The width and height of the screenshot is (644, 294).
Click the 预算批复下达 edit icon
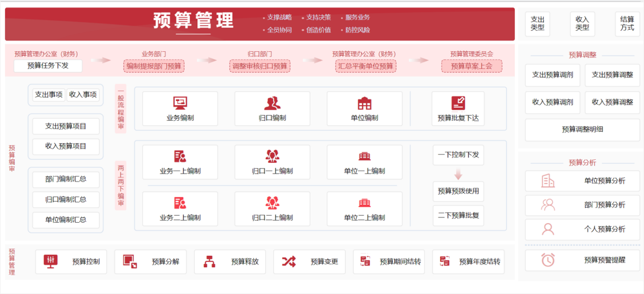click(x=458, y=103)
